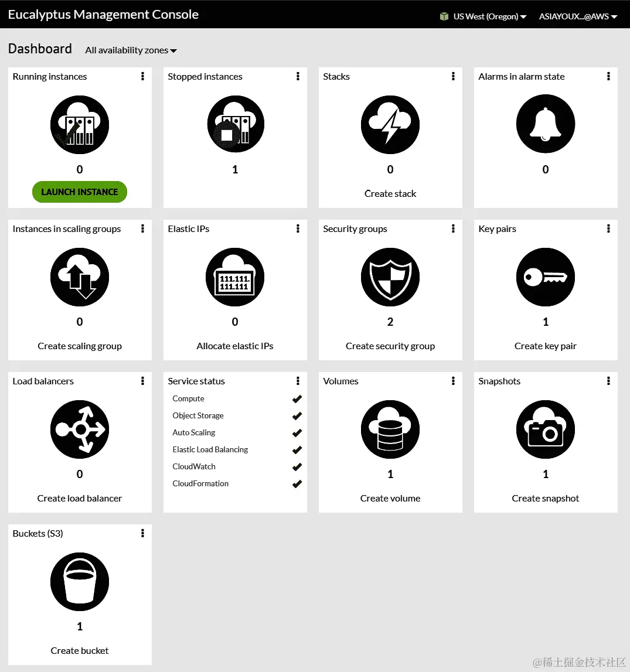This screenshot has width=630, height=672.
Task: Click the Eucalyptus Management Console title
Action: pos(103,15)
